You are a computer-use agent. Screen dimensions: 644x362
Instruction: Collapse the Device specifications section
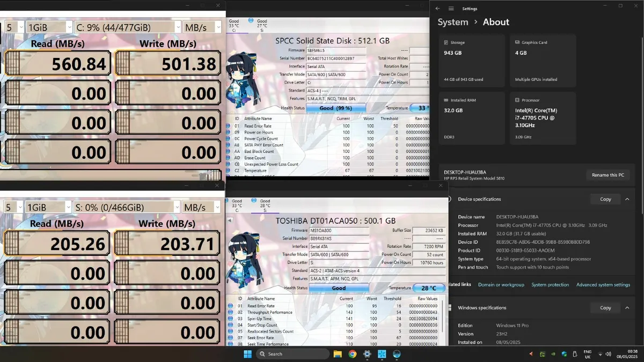click(626, 199)
